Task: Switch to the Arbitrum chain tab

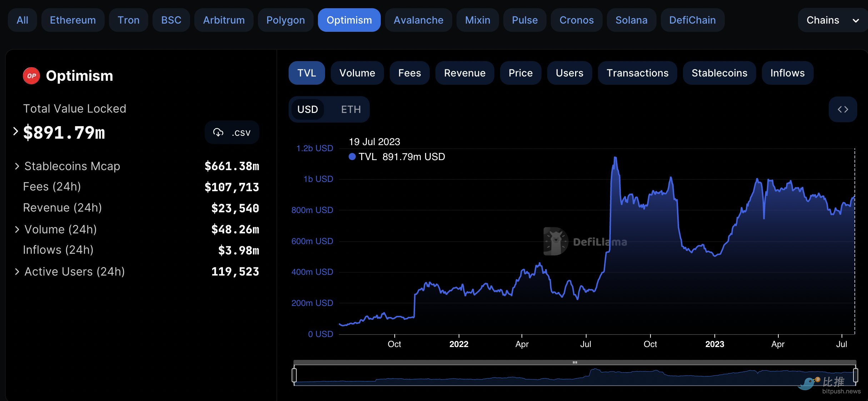Action: coord(224,20)
